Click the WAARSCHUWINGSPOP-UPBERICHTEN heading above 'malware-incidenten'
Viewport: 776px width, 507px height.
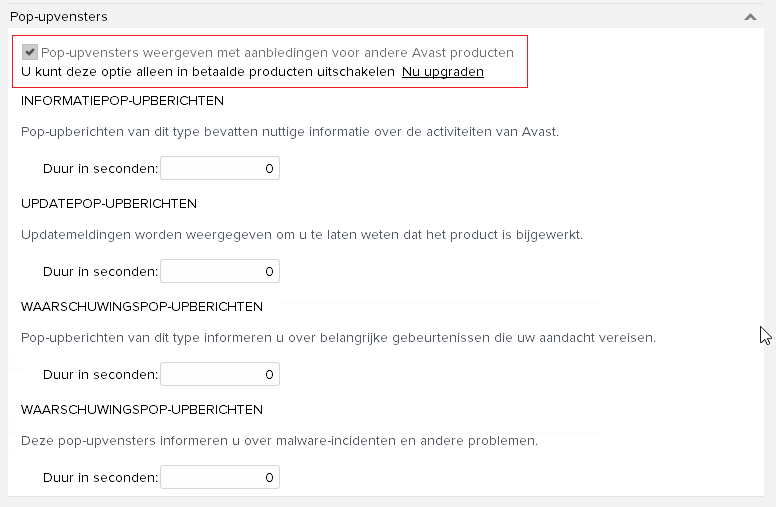[142, 410]
